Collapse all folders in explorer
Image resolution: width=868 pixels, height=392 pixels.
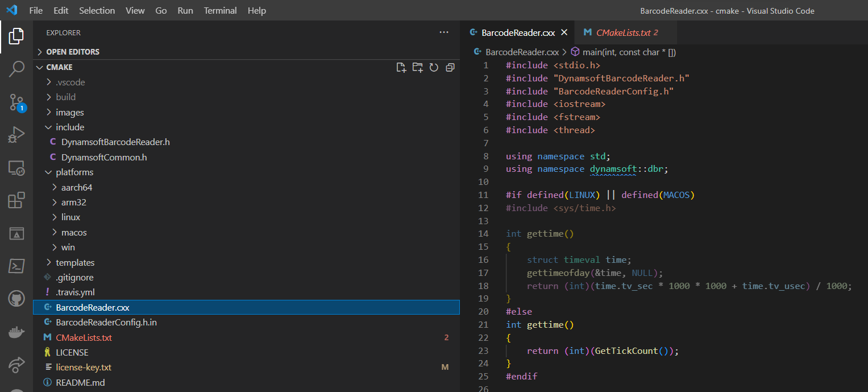(x=450, y=67)
